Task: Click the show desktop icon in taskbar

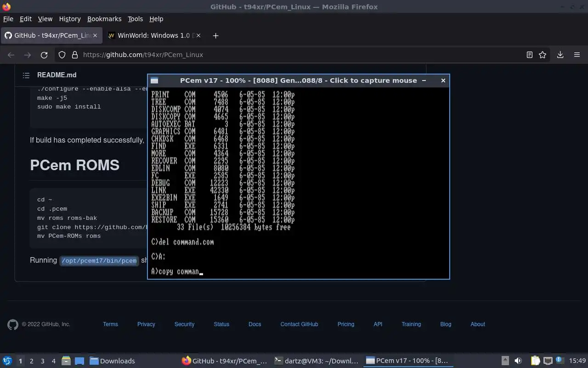Action: click(x=79, y=361)
